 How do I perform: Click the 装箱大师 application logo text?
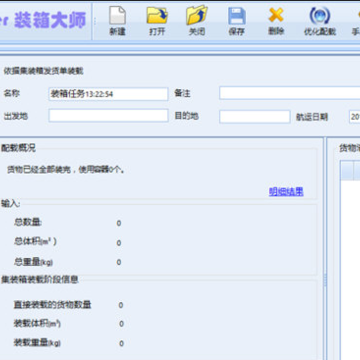[x=50, y=20]
